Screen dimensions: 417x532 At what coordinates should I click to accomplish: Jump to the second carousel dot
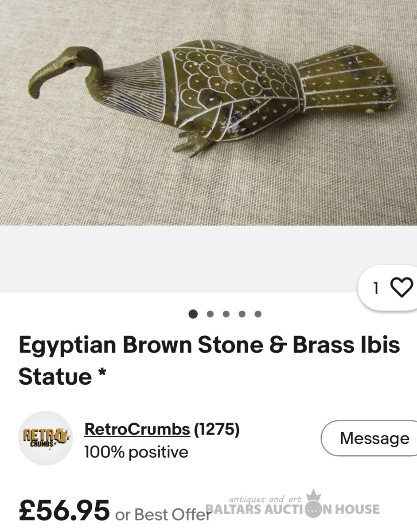tap(210, 314)
